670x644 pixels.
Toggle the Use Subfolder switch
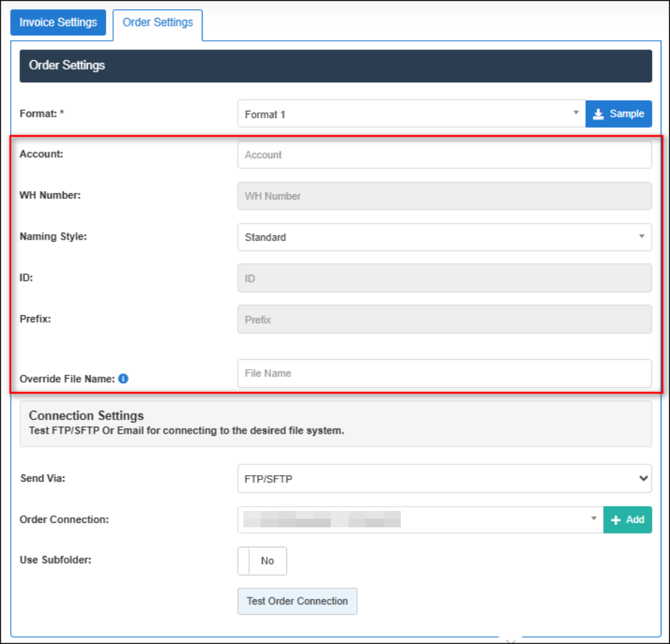click(x=262, y=561)
